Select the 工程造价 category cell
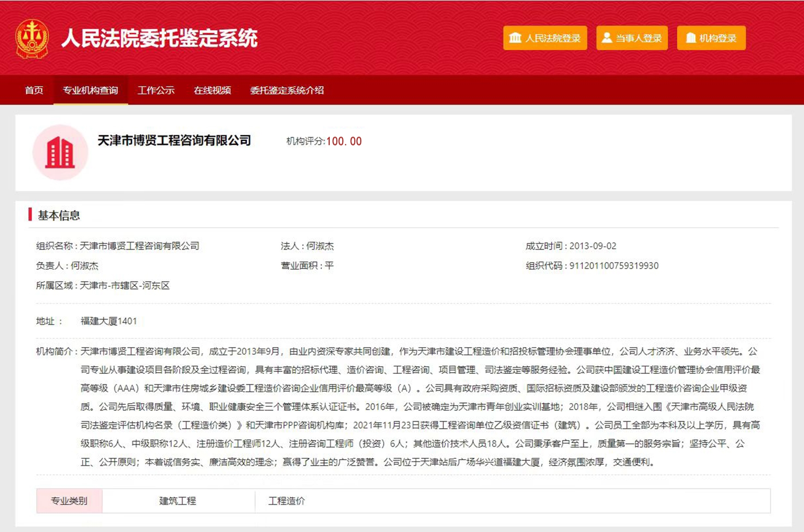 click(287, 501)
